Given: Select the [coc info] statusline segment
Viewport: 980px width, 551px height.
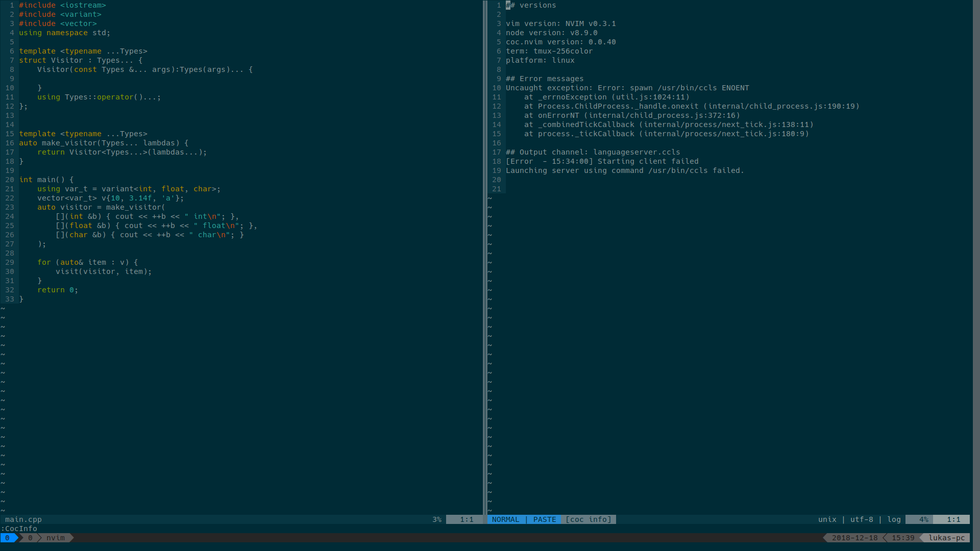Looking at the screenshot, I should [588, 519].
